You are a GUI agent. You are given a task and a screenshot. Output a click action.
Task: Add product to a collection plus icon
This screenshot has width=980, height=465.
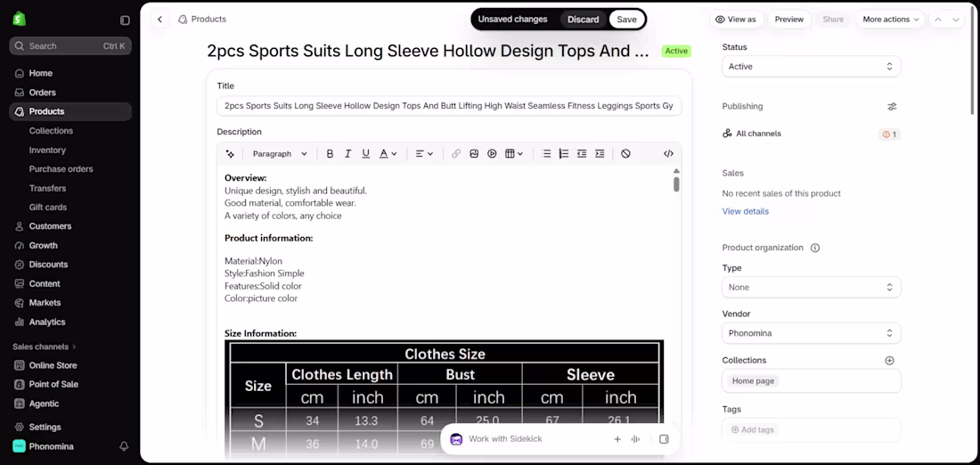tap(889, 361)
